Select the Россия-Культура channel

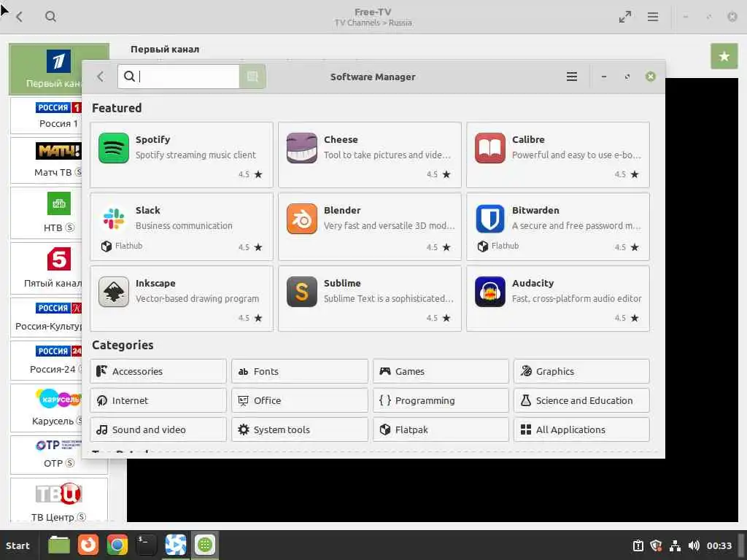click(46, 316)
